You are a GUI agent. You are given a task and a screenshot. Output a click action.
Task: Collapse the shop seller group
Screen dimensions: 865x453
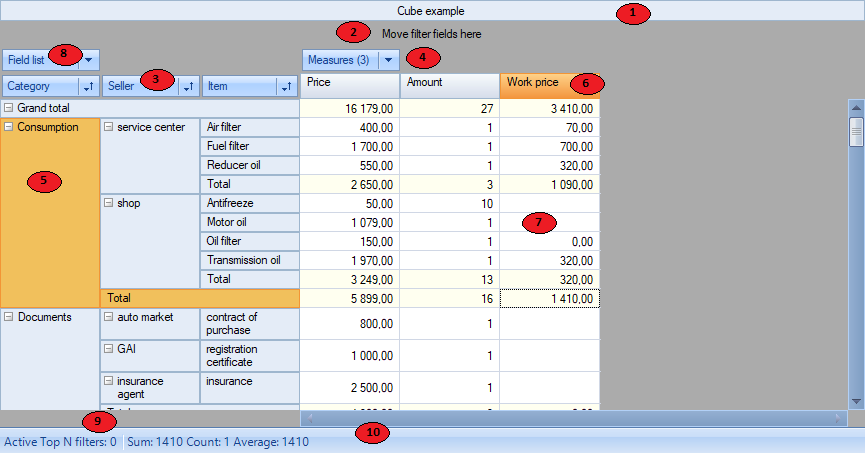108,203
